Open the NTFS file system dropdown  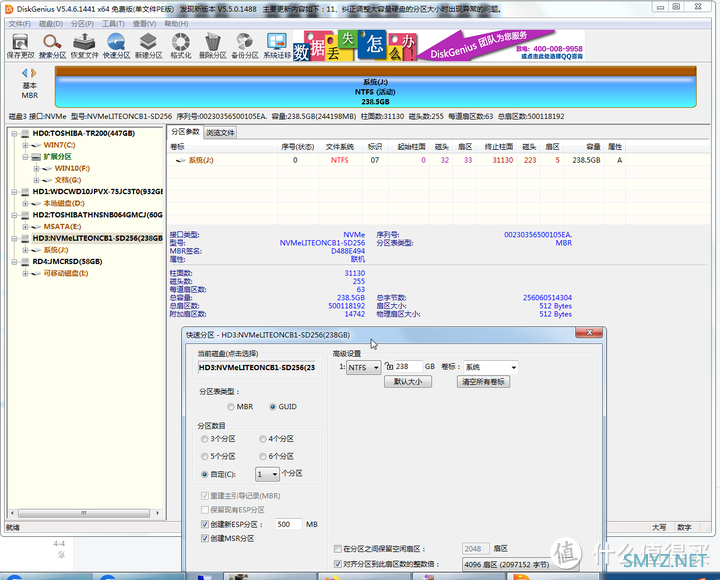(x=364, y=367)
